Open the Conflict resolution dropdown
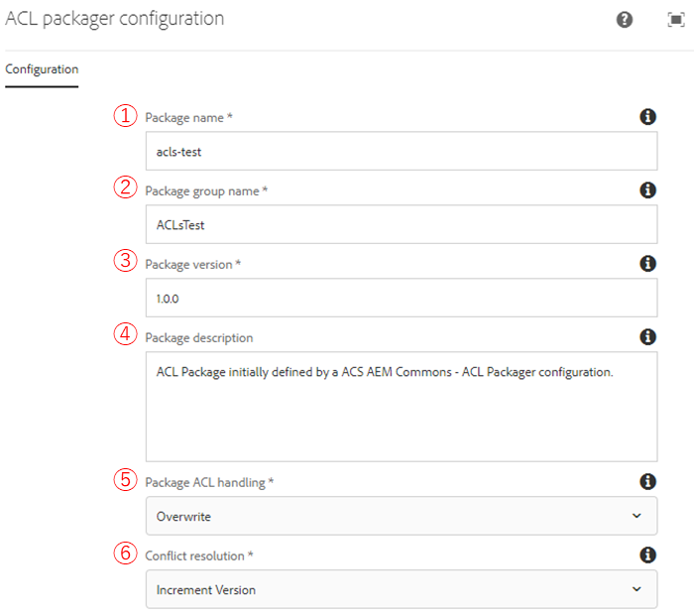The image size is (694, 616). pos(402,589)
